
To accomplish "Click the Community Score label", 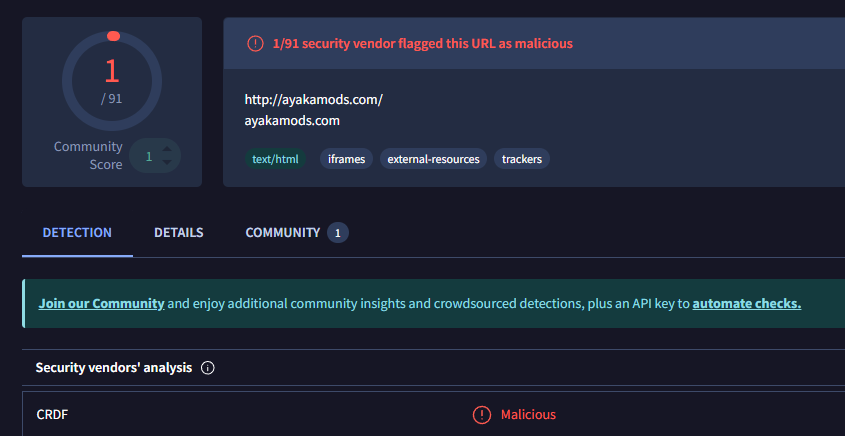I will coord(88,156).
